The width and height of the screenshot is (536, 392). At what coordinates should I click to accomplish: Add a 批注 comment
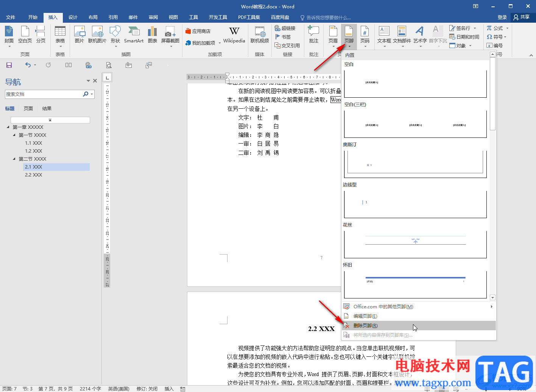point(314,35)
